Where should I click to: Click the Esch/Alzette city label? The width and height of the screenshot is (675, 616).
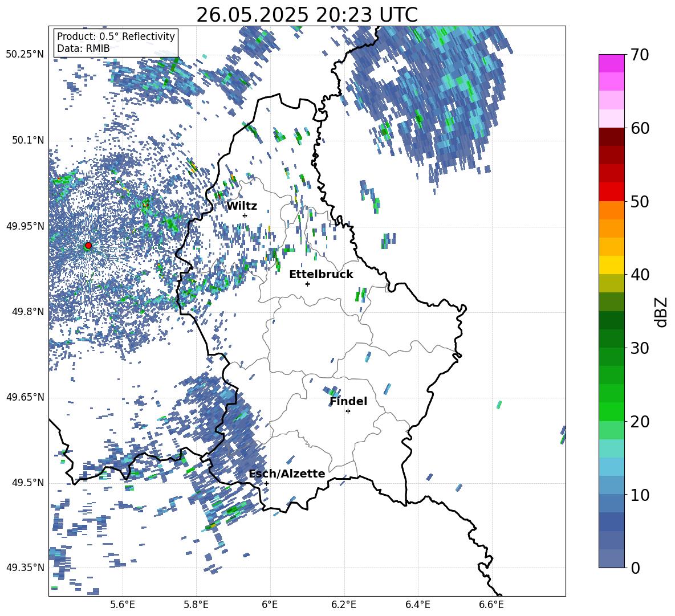point(287,474)
